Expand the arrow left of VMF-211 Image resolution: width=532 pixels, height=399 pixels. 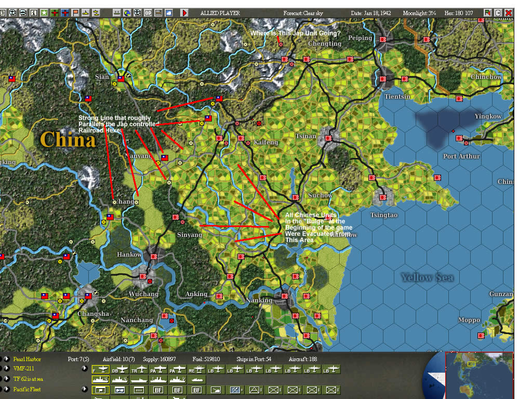(6, 368)
